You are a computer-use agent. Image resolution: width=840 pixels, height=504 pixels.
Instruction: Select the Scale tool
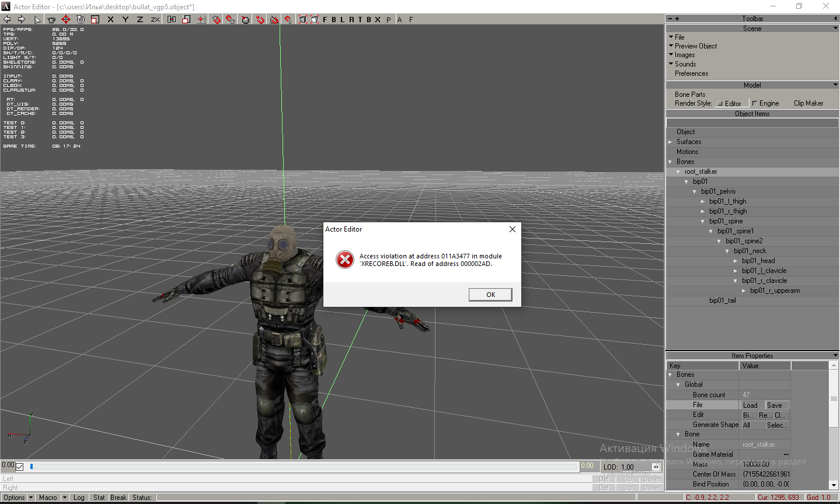point(95,19)
